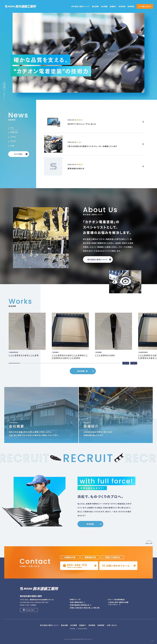Select the ALL news category filter

coord(12,128)
